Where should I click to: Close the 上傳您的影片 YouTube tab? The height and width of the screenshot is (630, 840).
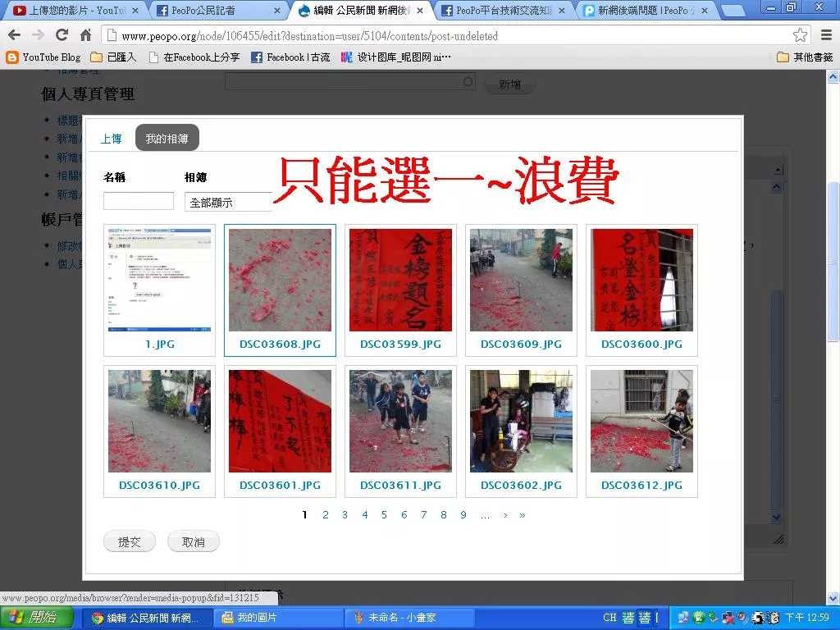coord(135,10)
